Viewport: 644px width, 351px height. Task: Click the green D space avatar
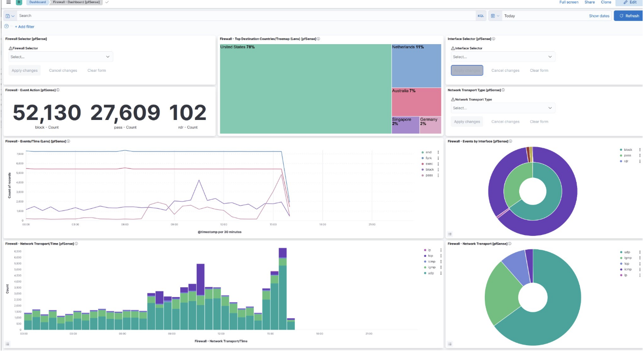tap(19, 2)
